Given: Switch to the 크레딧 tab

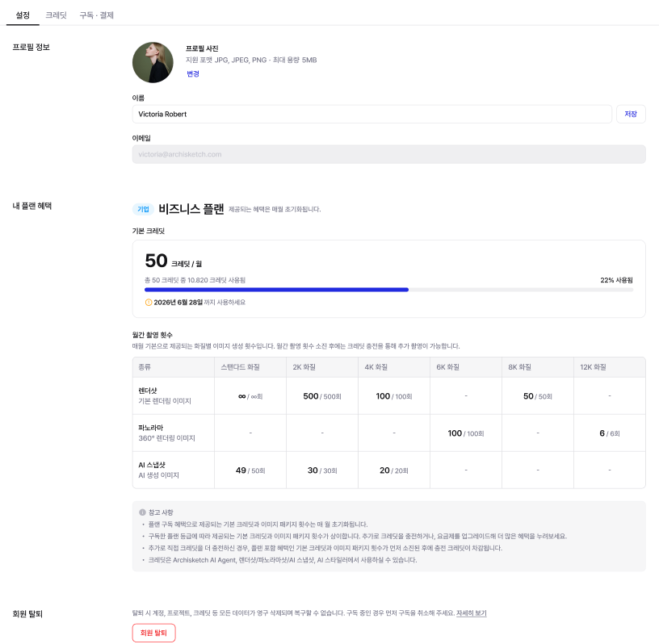Looking at the screenshot, I should 56,15.
